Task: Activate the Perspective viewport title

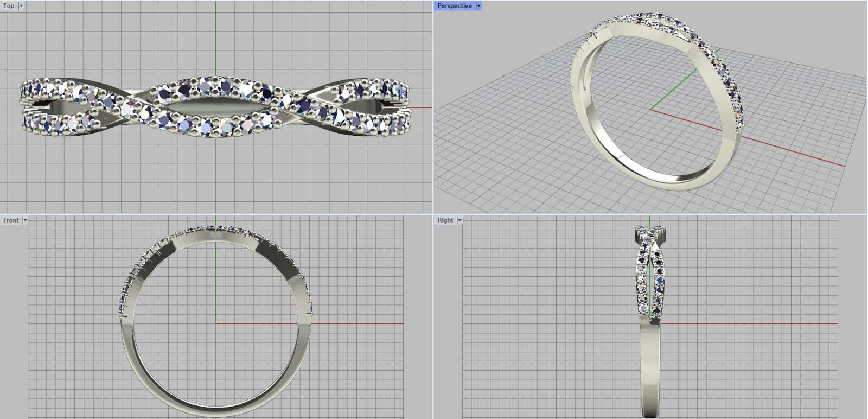Action: pyautogui.click(x=454, y=6)
